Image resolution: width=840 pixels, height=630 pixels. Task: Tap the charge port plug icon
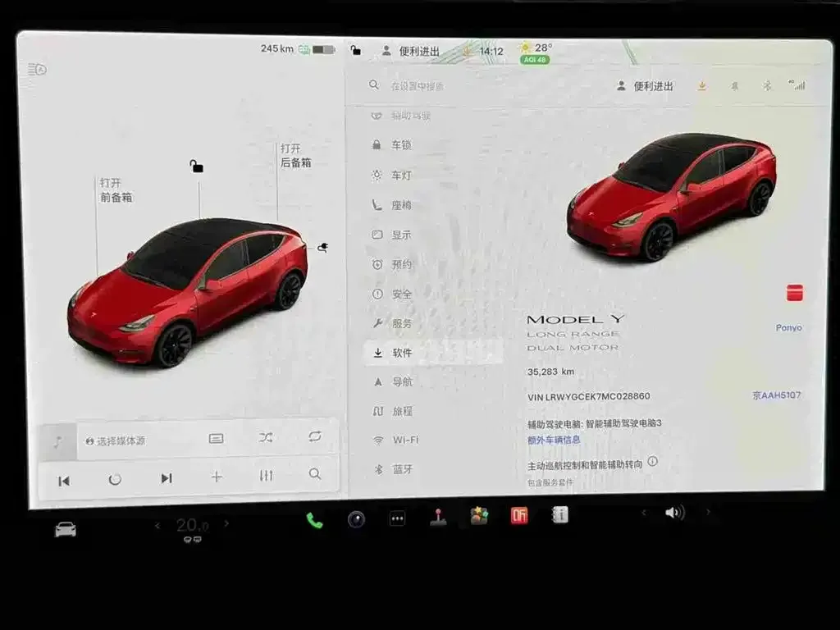[322, 247]
